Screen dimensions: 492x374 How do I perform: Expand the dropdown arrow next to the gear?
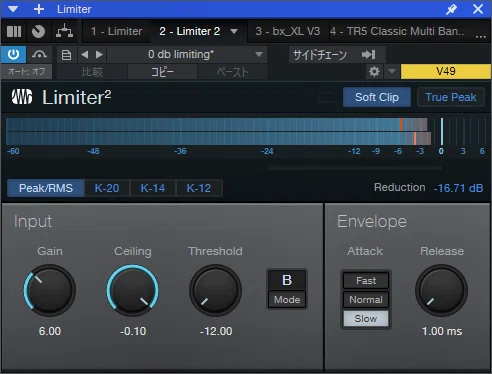[392, 71]
